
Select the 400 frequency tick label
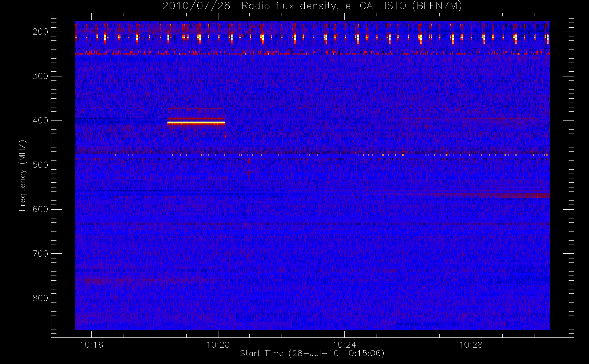coord(40,120)
